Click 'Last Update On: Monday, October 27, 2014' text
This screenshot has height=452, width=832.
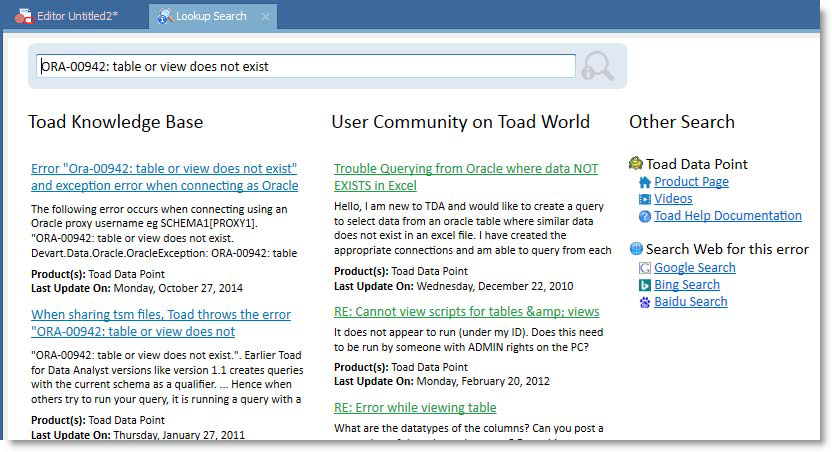coord(137,288)
